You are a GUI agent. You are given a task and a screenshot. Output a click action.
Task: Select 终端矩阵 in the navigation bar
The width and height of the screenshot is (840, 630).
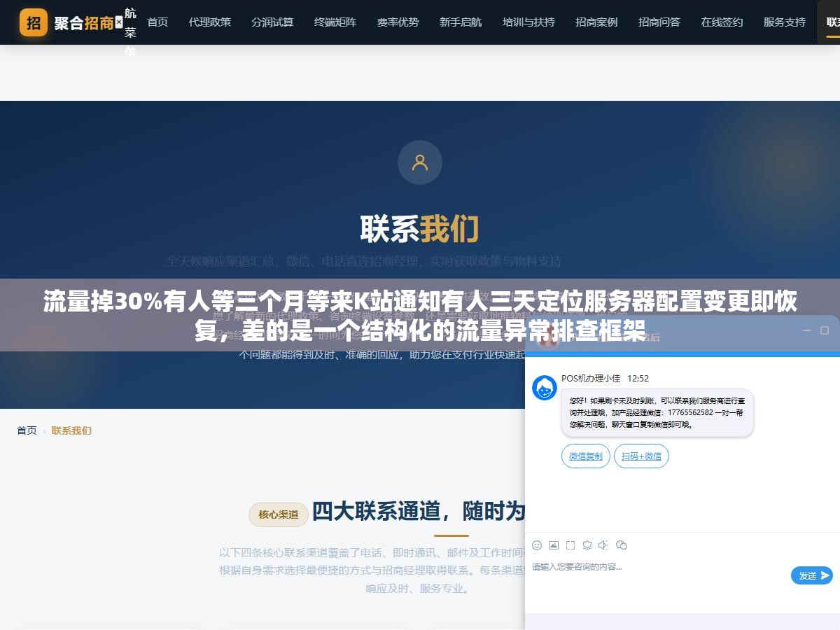tap(335, 22)
